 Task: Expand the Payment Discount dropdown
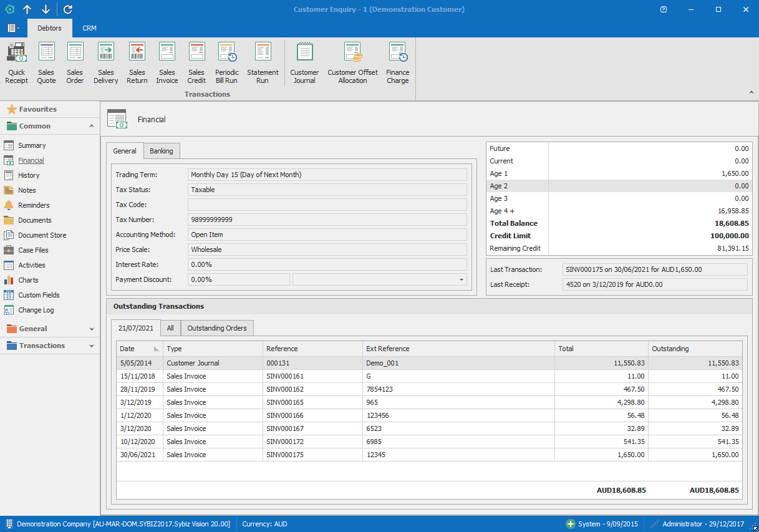pos(462,280)
